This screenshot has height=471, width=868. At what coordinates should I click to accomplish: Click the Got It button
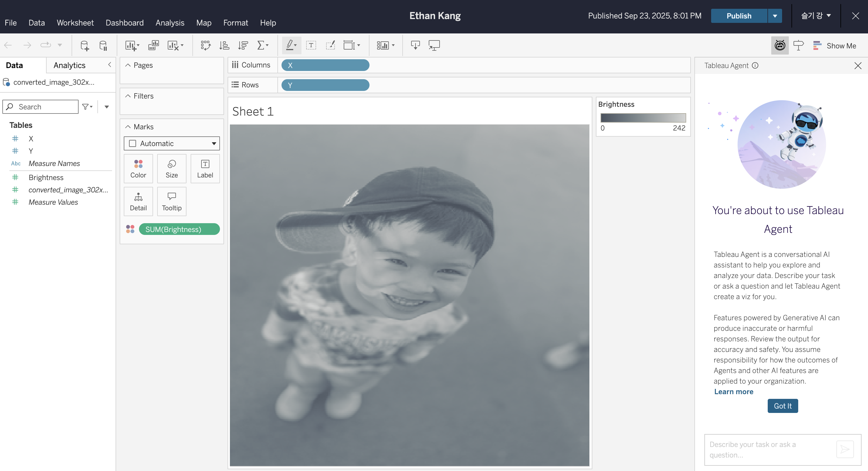click(x=782, y=406)
